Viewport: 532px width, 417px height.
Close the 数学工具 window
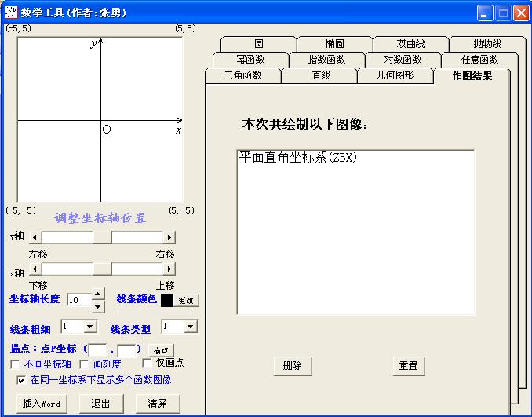(x=521, y=13)
